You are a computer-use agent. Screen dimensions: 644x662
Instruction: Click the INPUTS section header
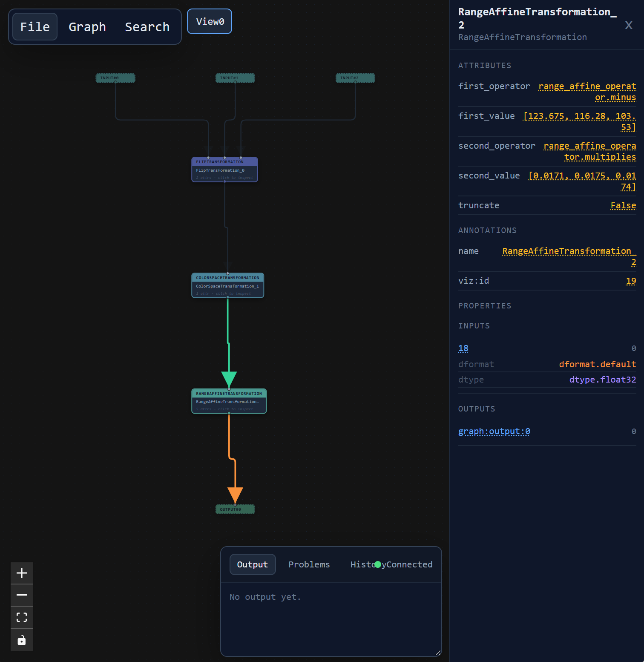[x=474, y=326]
